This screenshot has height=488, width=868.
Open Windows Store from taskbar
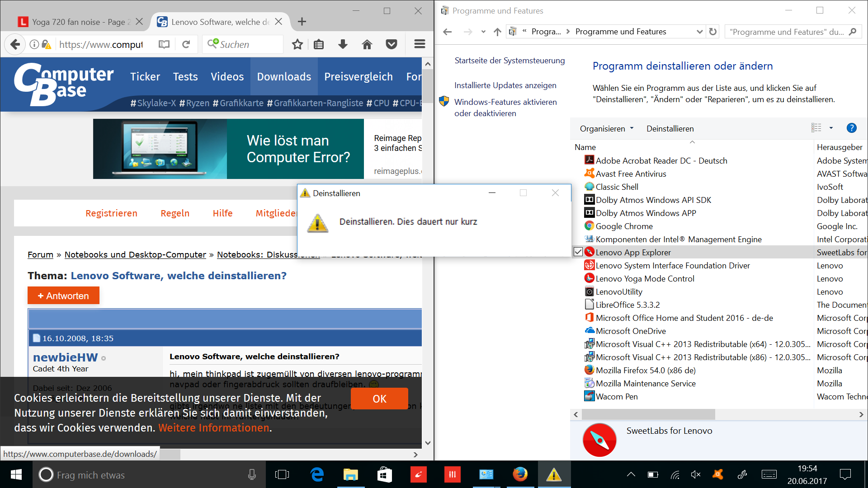[x=385, y=474]
